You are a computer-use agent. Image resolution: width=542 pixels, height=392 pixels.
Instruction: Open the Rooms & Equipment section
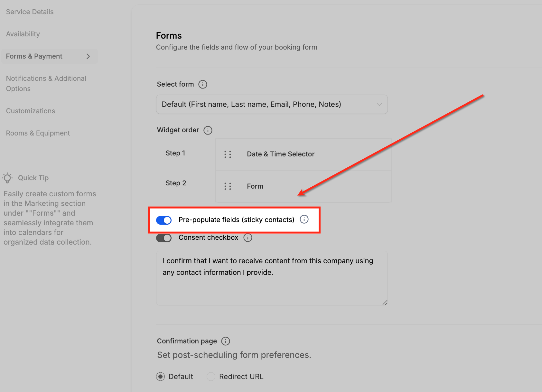(x=38, y=133)
